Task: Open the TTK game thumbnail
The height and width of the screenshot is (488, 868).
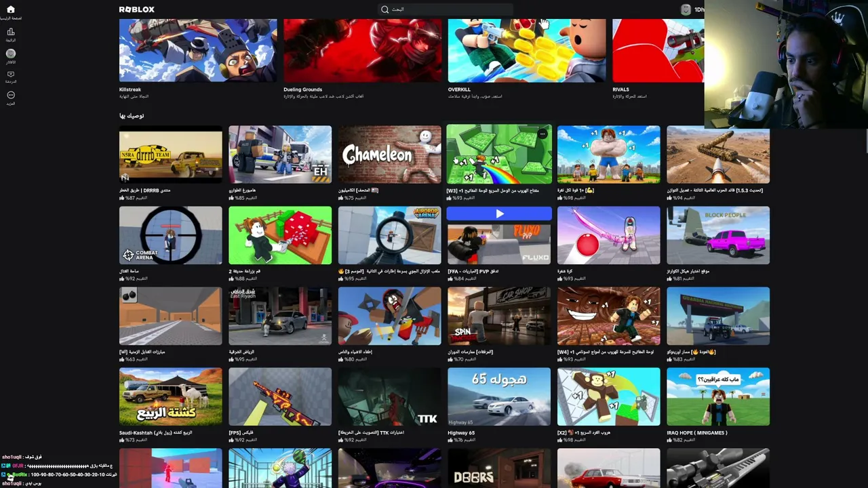Action: (x=389, y=396)
